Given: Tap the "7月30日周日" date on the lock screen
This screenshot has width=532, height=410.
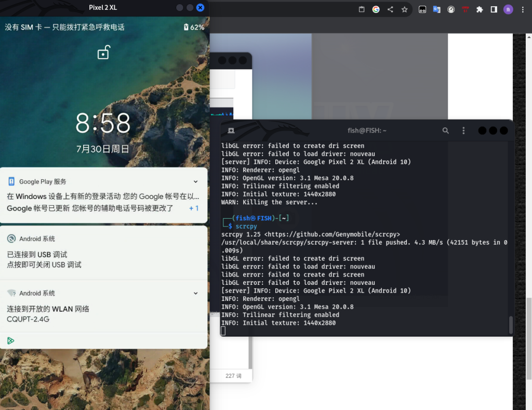Looking at the screenshot, I should (x=103, y=149).
